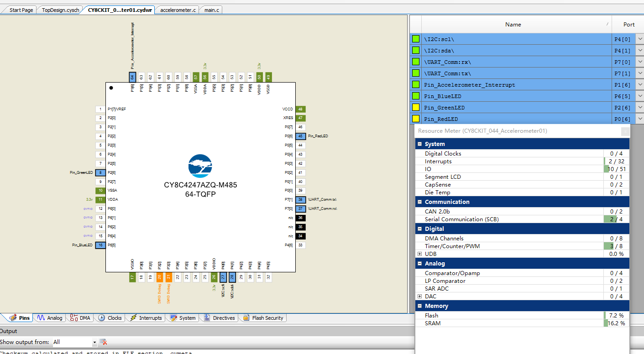
Task: Open port dropdown for \UART_Comm:tx\ row
Action: coord(640,73)
